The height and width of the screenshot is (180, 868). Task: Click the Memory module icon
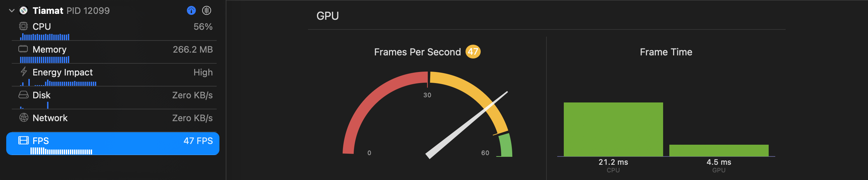(23, 49)
